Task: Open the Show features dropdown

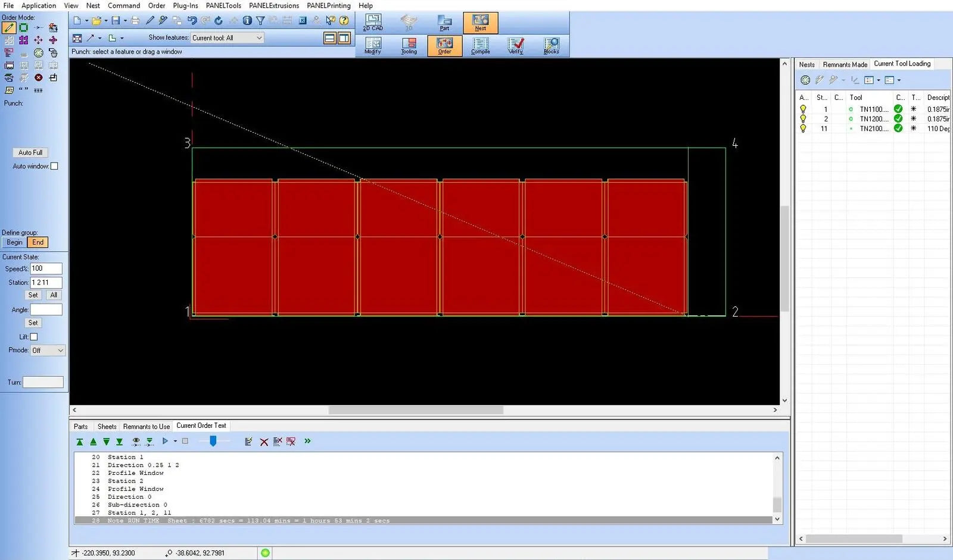Action: 227,38
